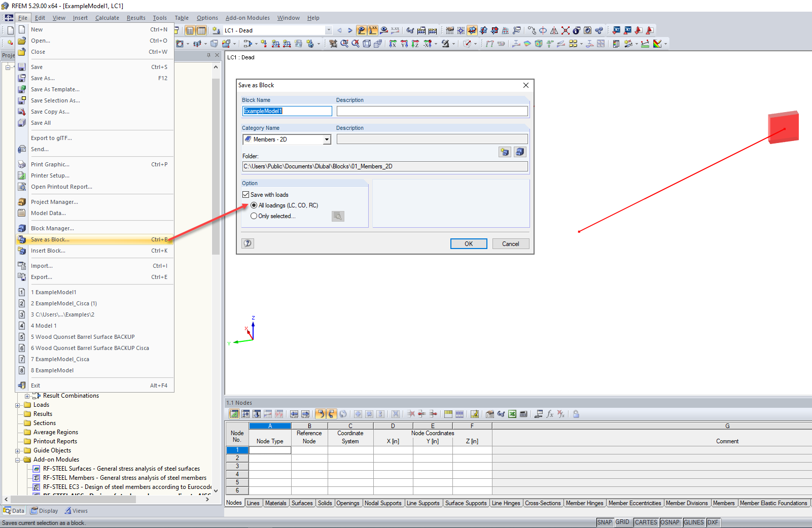Screen dimensions: 812x528
Task: Enable the Save with loads checkbox
Action: (x=246, y=194)
